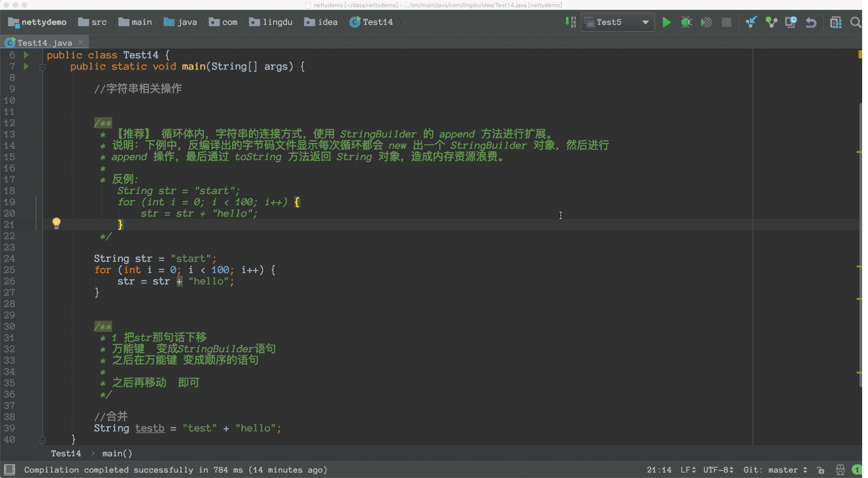Toggle tool window bars button at bottom-left
Viewport: 868px width, 478px height.
[x=9, y=469]
